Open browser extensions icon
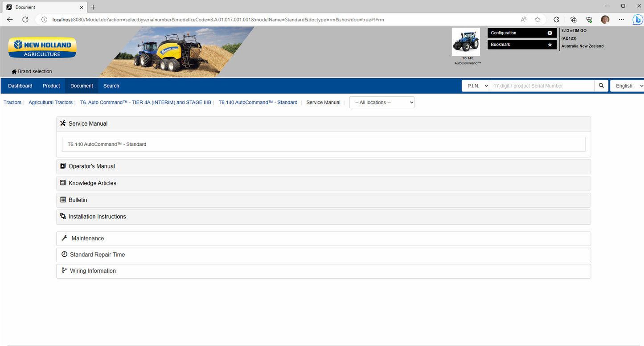Viewport: 644px width, 346px height. click(556, 20)
